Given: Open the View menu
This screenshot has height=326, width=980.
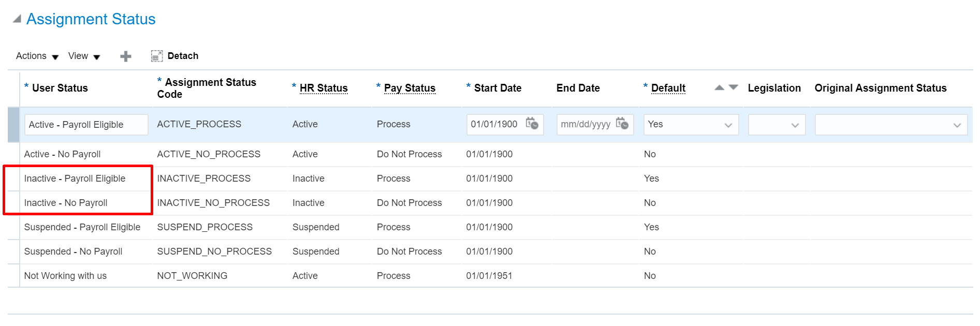Looking at the screenshot, I should 84,56.
